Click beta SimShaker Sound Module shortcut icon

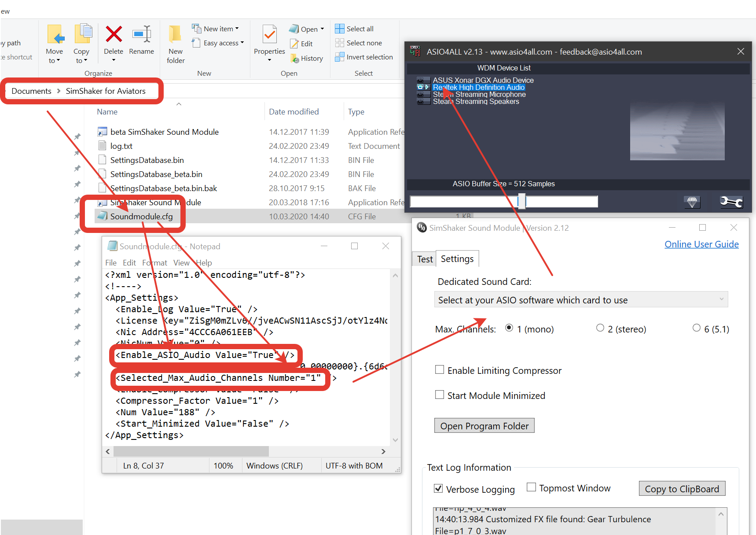pos(103,131)
